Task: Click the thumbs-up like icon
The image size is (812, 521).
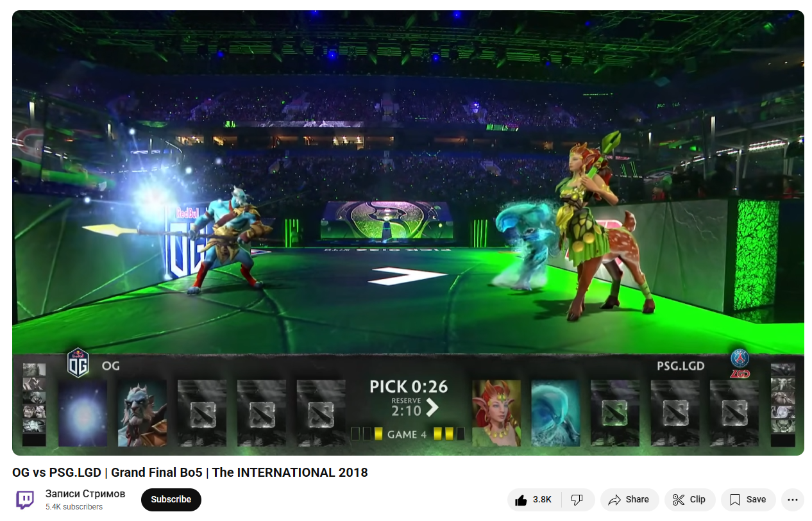Action: coord(521,500)
